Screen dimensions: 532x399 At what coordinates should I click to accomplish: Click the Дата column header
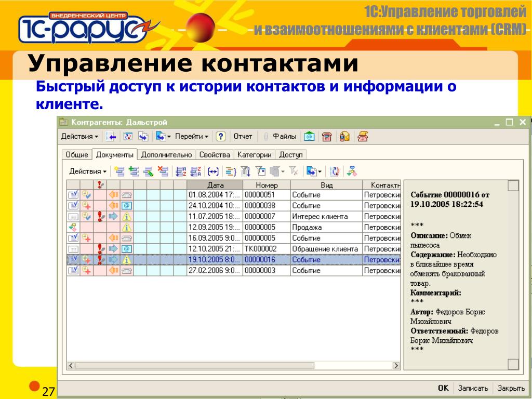coord(215,185)
